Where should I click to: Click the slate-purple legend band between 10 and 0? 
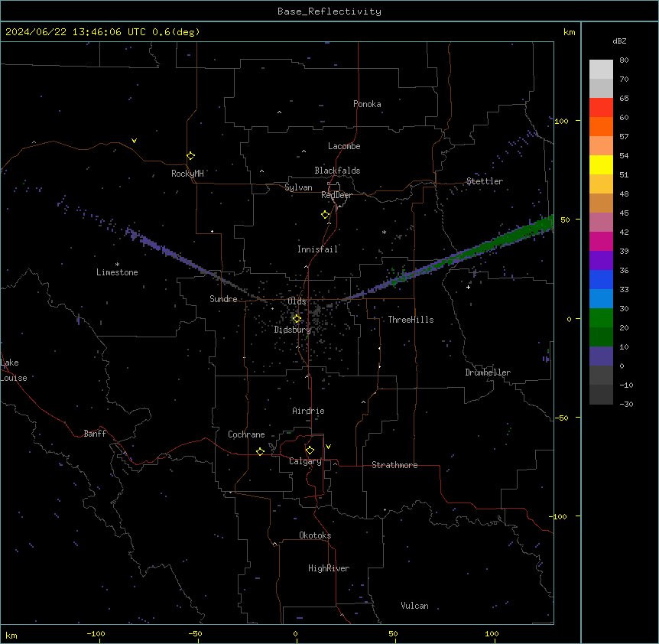click(601, 356)
